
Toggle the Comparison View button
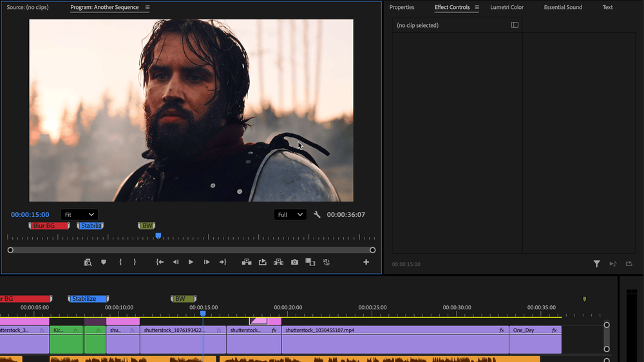[310, 262]
